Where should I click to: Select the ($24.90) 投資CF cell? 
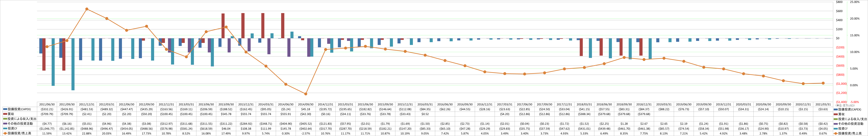coord(764,129)
